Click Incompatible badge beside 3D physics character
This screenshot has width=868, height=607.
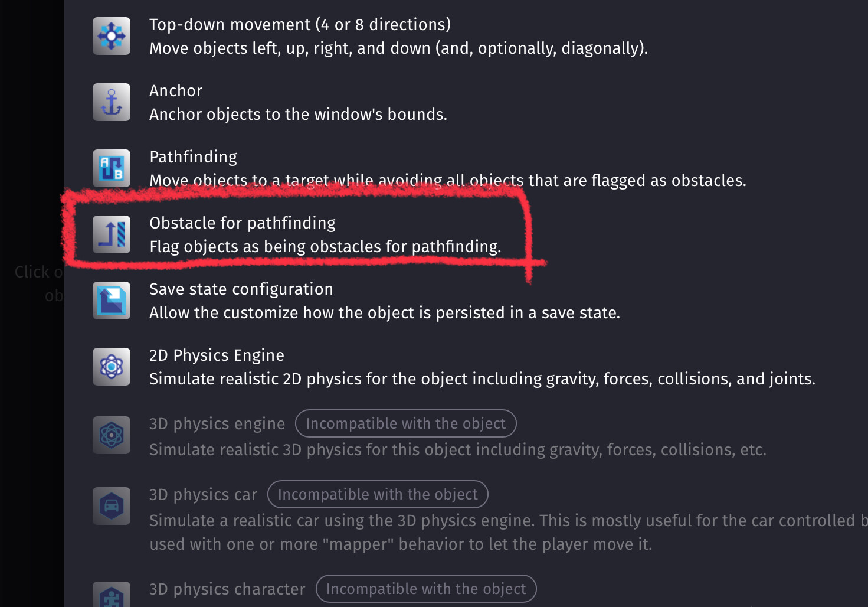[426, 589]
